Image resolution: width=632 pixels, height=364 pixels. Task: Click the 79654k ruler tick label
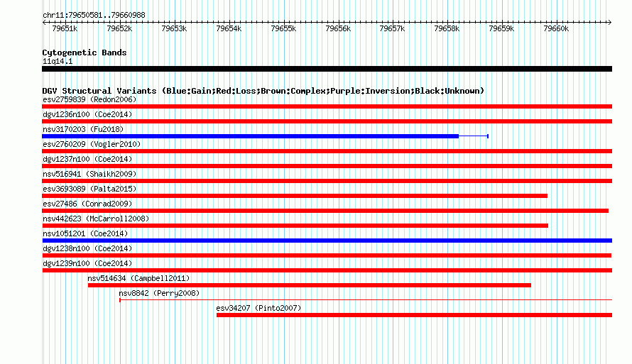tap(229, 28)
